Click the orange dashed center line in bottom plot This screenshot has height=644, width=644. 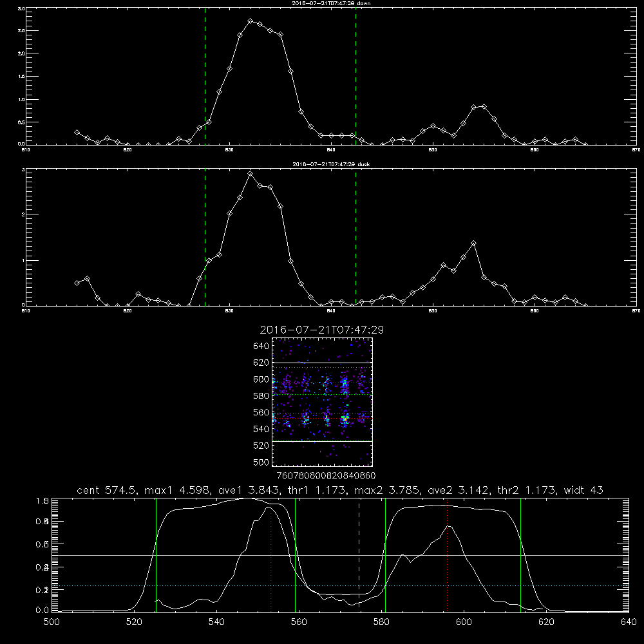[x=359, y=554]
